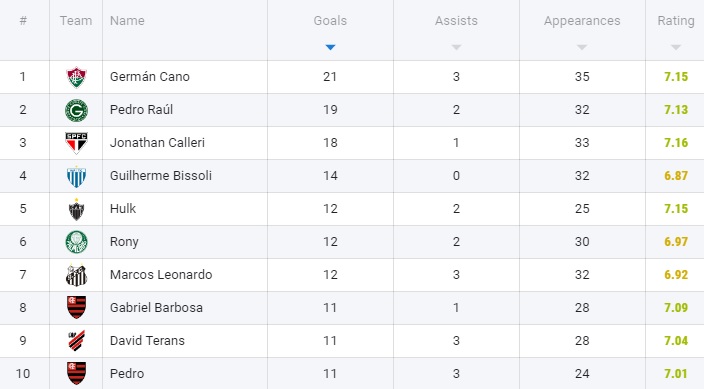Viewport: 704px width, 389px height.
Task: Sort table using the Assists arrow
Action: pyautogui.click(x=456, y=47)
